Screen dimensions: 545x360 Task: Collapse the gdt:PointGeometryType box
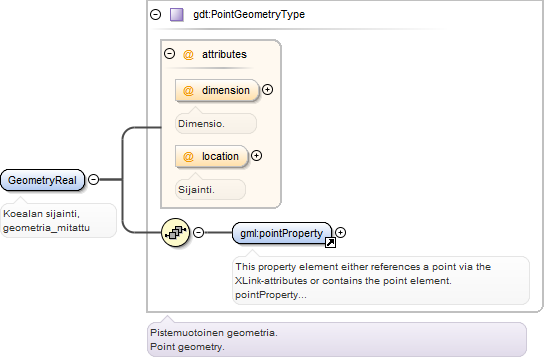(x=155, y=14)
